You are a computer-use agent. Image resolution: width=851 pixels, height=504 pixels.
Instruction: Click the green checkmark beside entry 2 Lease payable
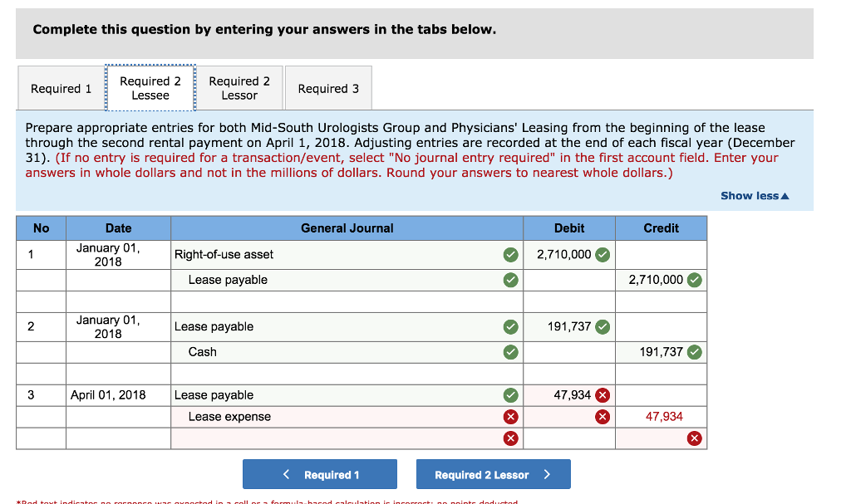(511, 326)
